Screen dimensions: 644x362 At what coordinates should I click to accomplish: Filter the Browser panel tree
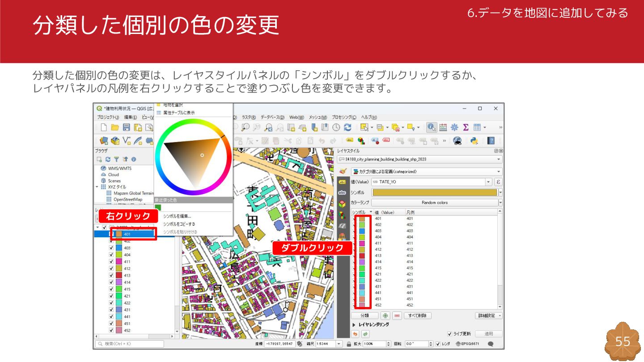(x=116, y=159)
